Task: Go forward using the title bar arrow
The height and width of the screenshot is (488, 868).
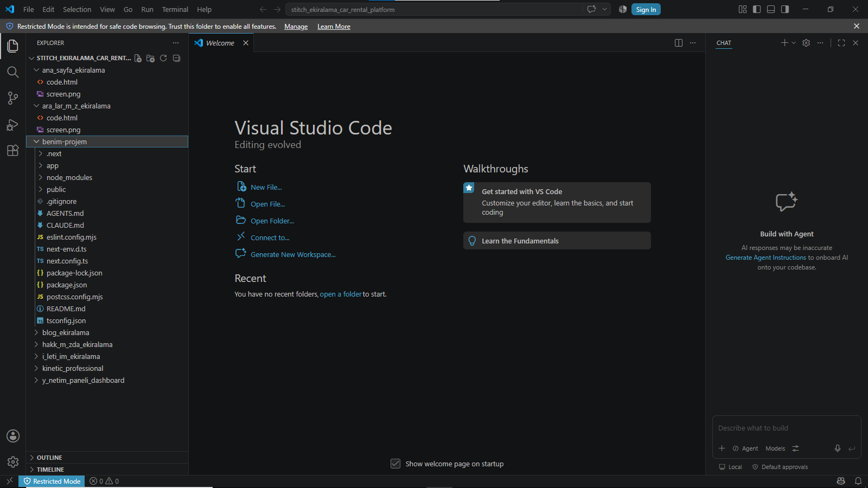Action: point(277,9)
